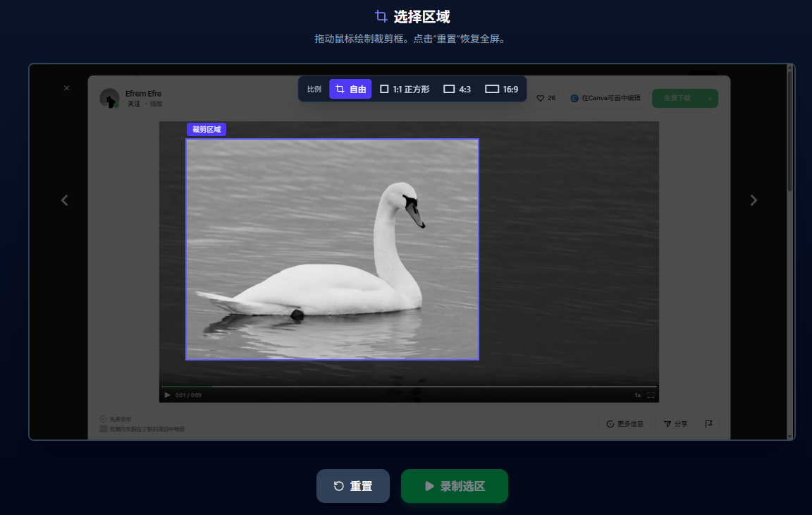Click the video progress bar
Viewport: 812px width, 515px height.
click(409, 387)
